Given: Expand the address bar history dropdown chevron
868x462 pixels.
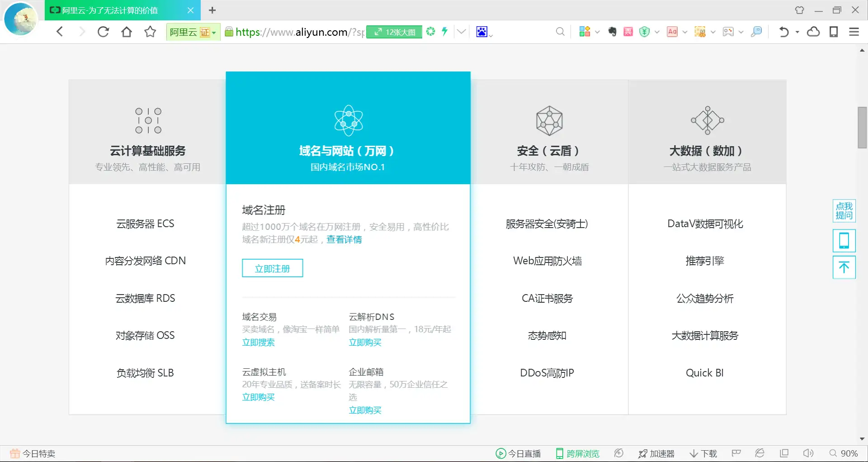Looking at the screenshot, I should pos(461,32).
